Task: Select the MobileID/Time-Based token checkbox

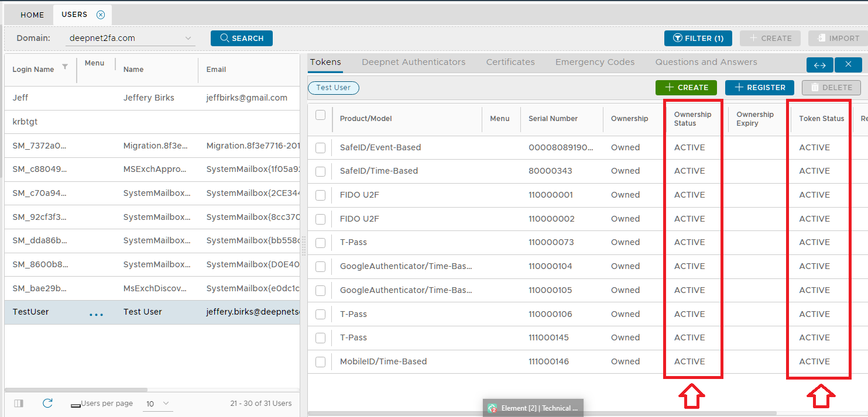Action: point(320,362)
